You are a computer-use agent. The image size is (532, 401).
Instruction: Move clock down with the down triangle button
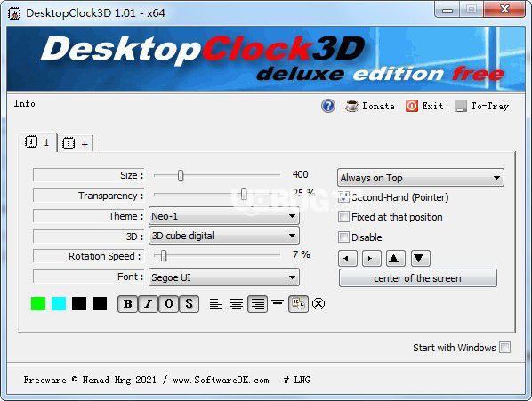click(421, 259)
